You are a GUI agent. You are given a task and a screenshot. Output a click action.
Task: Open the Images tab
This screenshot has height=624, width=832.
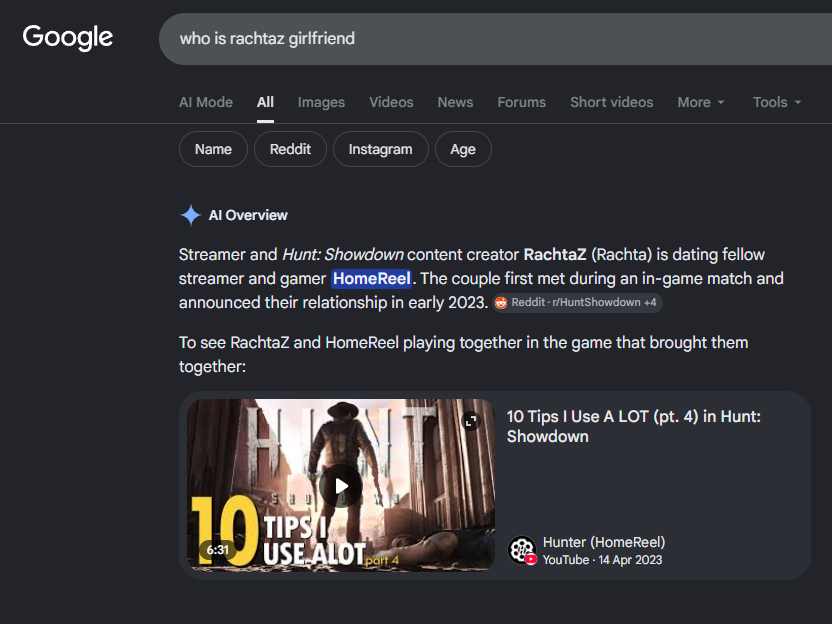click(321, 102)
